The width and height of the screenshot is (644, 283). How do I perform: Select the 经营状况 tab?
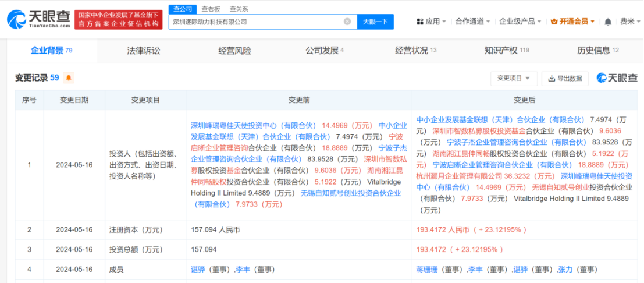tap(415, 51)
